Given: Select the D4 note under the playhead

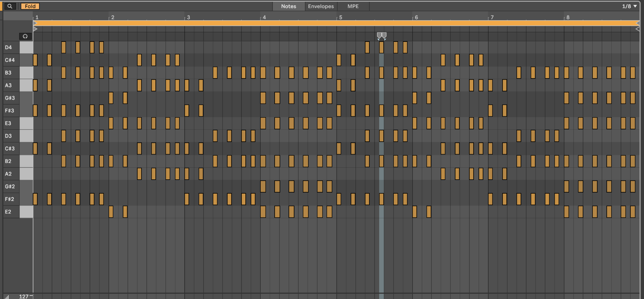Looking at the screenshot, I should tap(382, 47).
